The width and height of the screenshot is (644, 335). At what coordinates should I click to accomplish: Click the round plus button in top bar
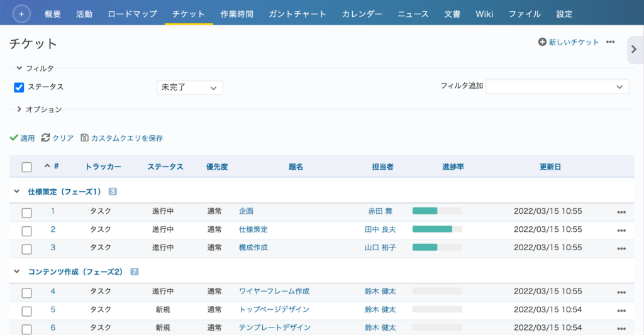click(x=21, y=13)
